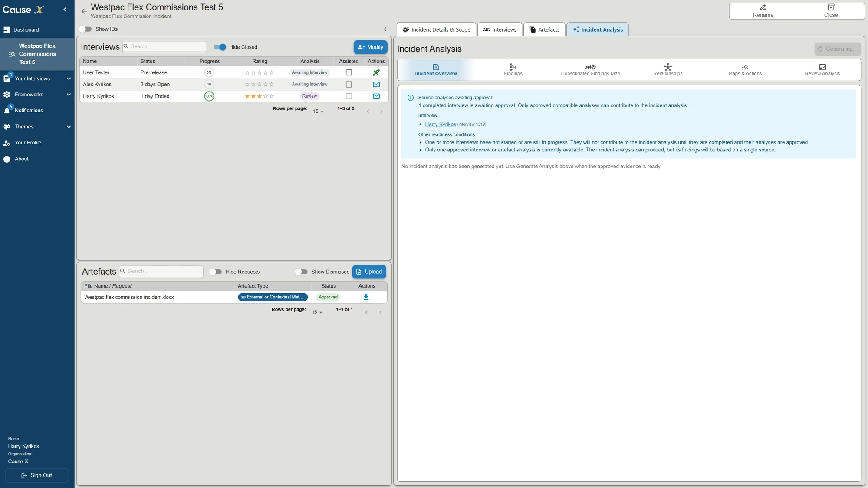The image size is (868, 488).
Task: Collapse the Cause-X sidebar with the chevron
Action: (65, 10)
